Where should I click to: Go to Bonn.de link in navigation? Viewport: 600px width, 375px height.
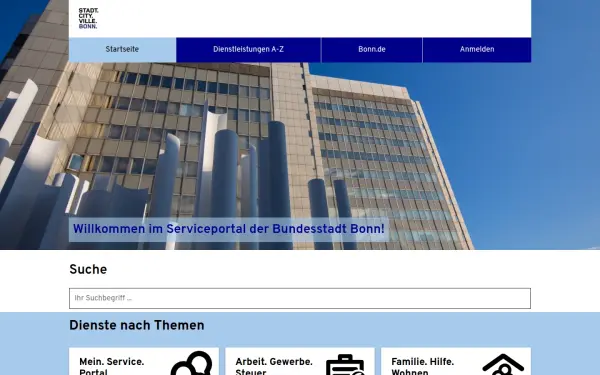point(372,49)
